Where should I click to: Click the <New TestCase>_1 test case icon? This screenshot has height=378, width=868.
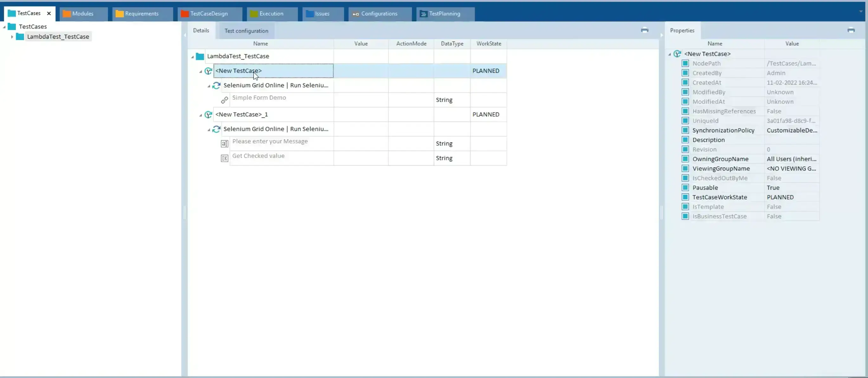point(208,114)
